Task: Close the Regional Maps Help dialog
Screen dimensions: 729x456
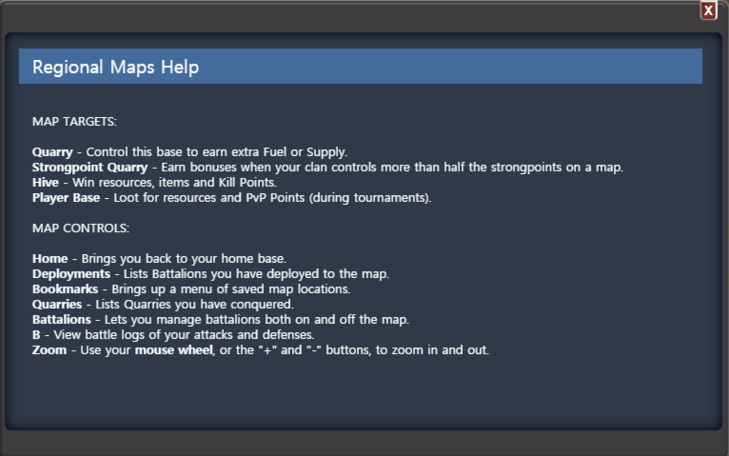Action: point(709,10)
